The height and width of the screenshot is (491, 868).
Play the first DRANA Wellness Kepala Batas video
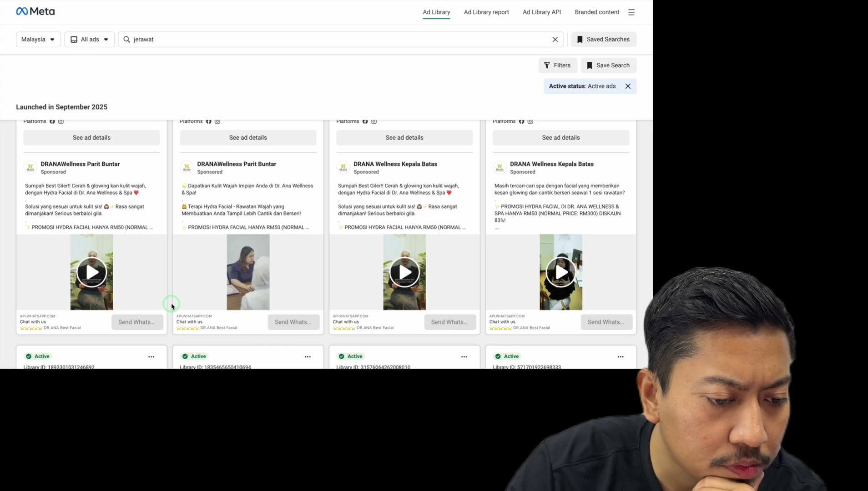(404, 272)
